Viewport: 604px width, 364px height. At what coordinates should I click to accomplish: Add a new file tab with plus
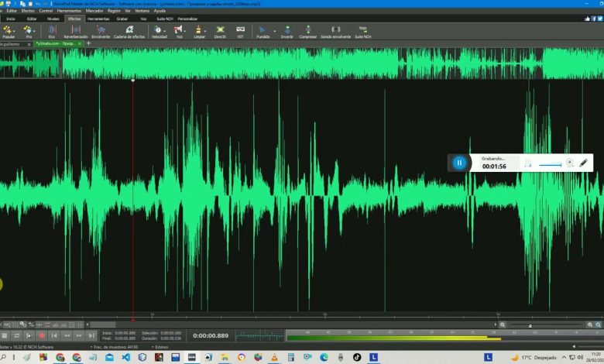tap(88, 43)
